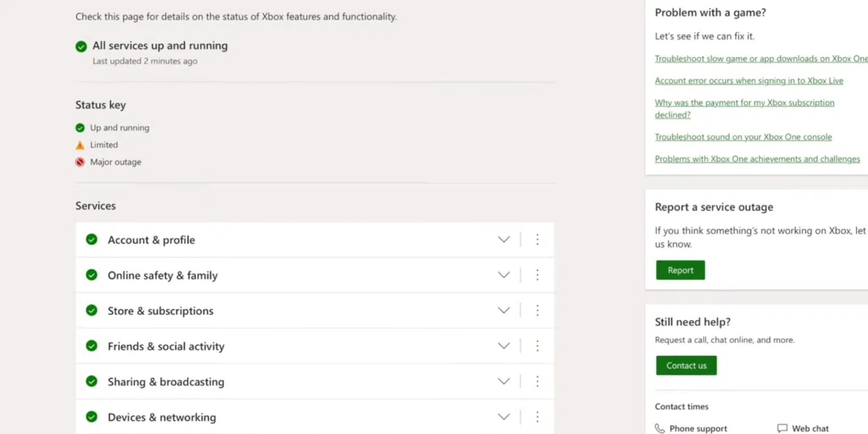The height and width of the screenshot is (434, 868).
Task: Open more options for Account & profile
Action: tap(537, 240)
